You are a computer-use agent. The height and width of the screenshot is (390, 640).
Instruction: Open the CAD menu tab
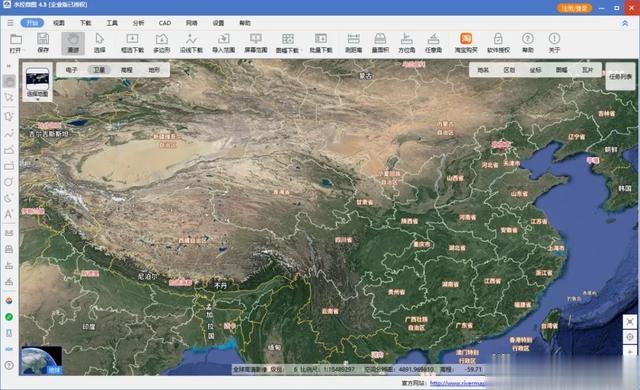click(x=165, y=23)
